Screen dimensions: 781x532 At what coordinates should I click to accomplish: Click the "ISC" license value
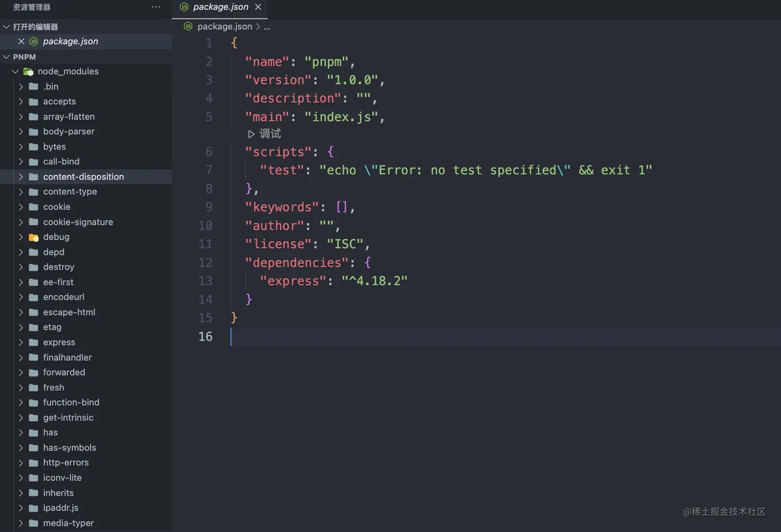[345, 244]
